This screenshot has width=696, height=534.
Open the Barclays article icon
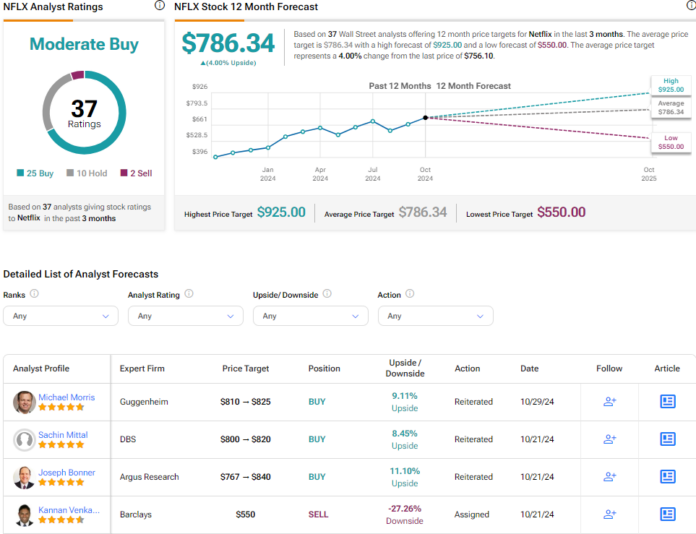(668, 514)
